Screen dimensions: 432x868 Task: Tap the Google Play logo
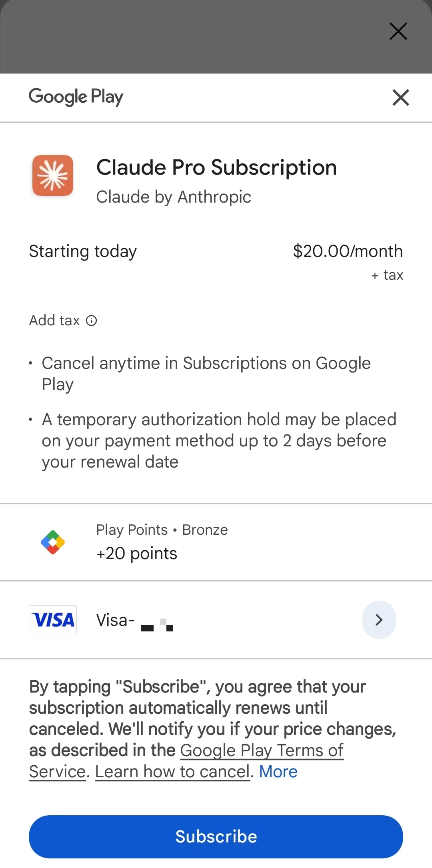(76, 97)
